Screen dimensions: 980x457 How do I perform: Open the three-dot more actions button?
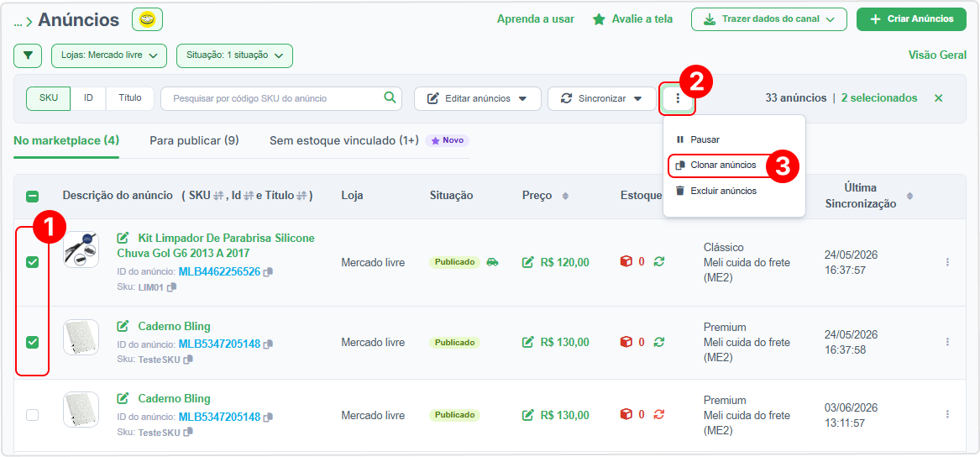coord(678,99)
